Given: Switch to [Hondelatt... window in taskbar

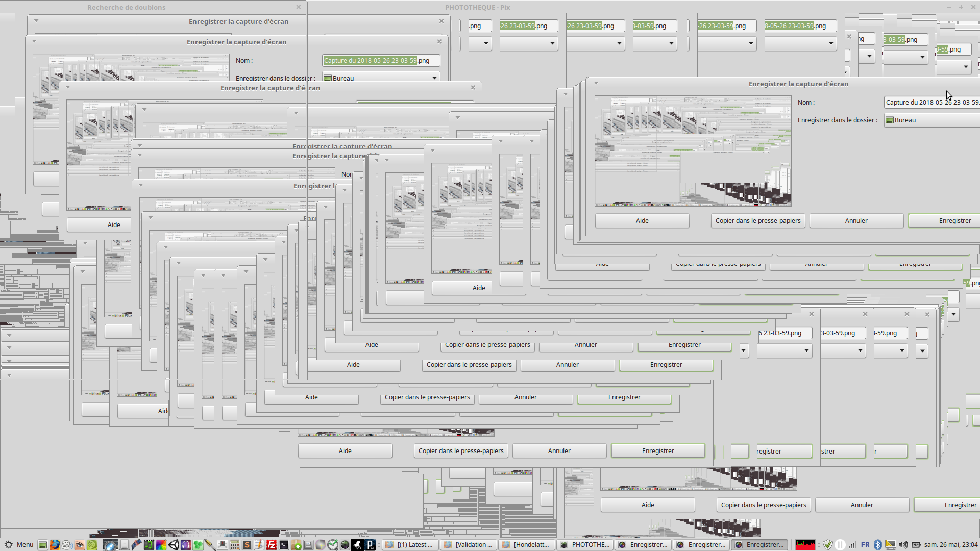Looking at the screenshot, I should click(x=527, y=545).
